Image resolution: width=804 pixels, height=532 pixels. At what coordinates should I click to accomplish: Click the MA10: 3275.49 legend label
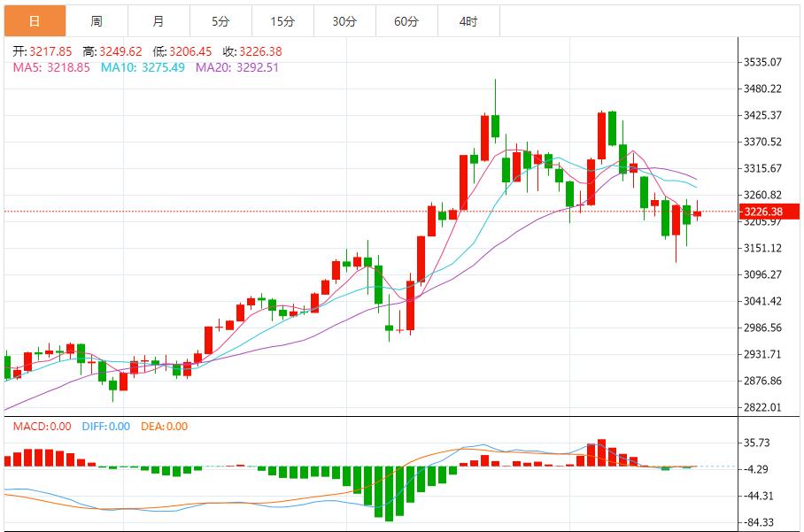click(143, 67)
